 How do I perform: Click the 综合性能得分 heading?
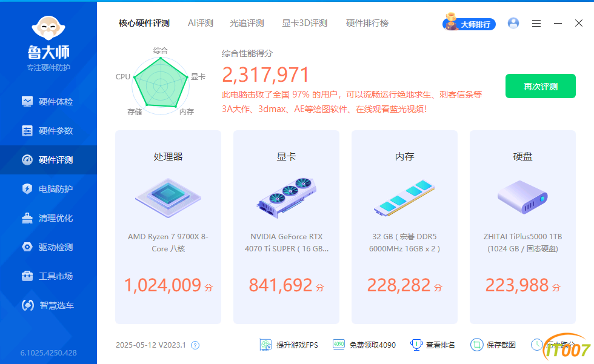tap(247, 53)
